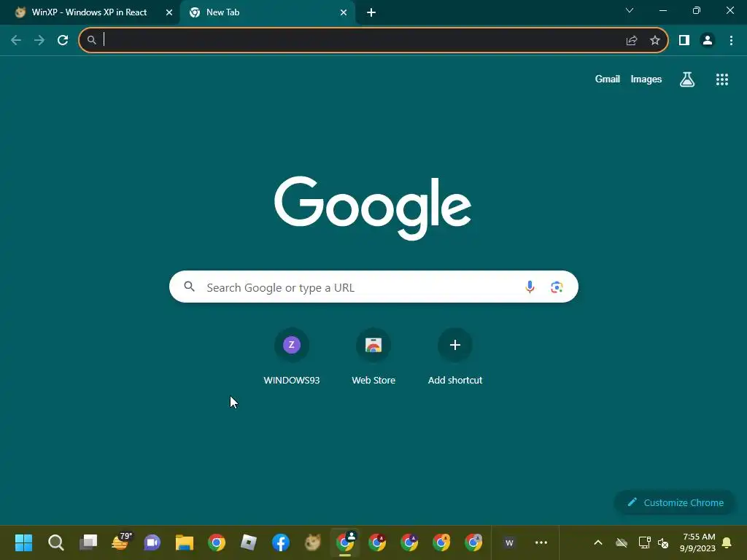The image size is (747, 560).
Task: Open notifications bell in the tray
Action: 727,542
